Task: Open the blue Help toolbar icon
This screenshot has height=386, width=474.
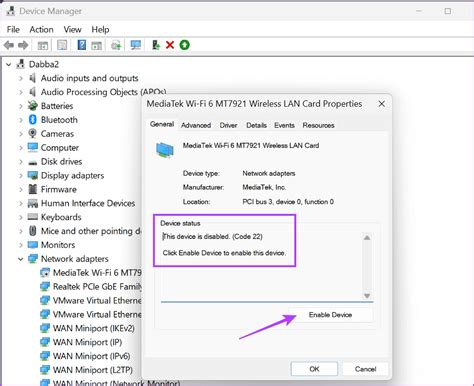Action: pos(82,45)
